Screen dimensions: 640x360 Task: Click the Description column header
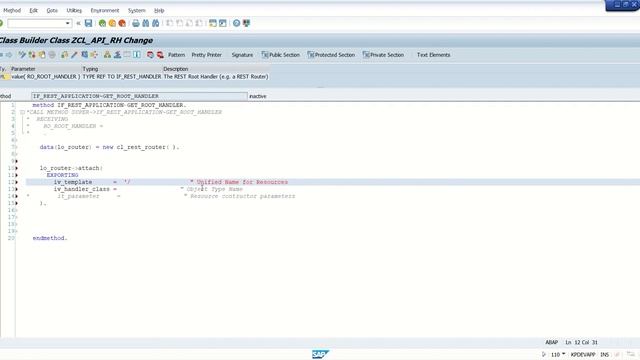tap(176, 69)
